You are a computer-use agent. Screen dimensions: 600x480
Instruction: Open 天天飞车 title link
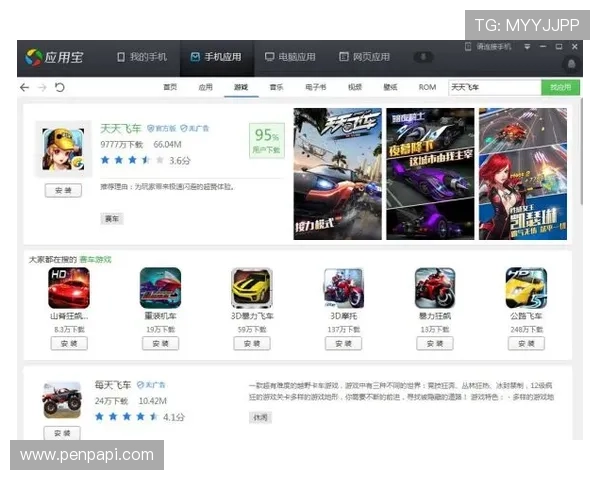[121, 128]
